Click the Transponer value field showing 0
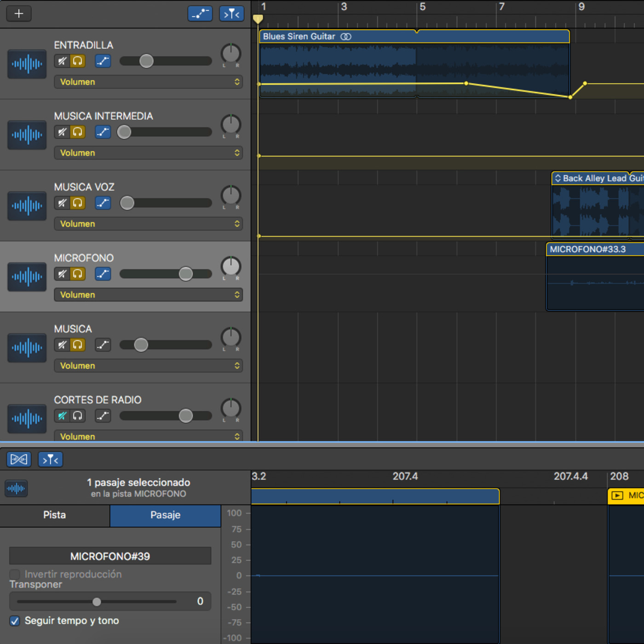Viewport: 644px width, 644px height. [200, 601]
